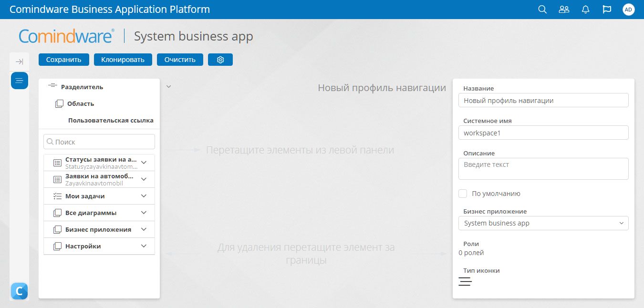Click the 0 ролей roles link
The image size is (644, 308).
[471, 253]
